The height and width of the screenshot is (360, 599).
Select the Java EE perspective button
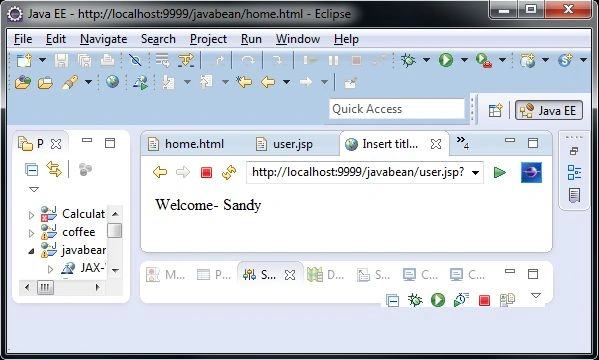[x=549, y=110]
